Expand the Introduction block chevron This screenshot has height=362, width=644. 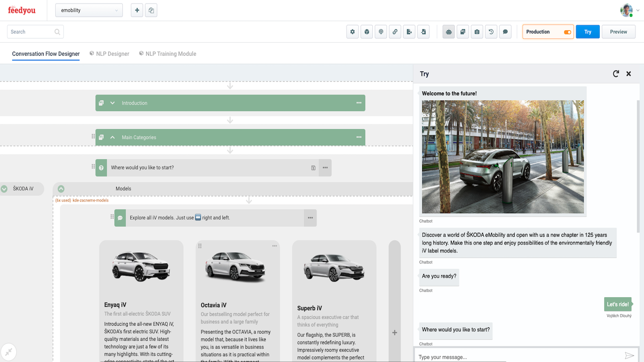[113, 103]
